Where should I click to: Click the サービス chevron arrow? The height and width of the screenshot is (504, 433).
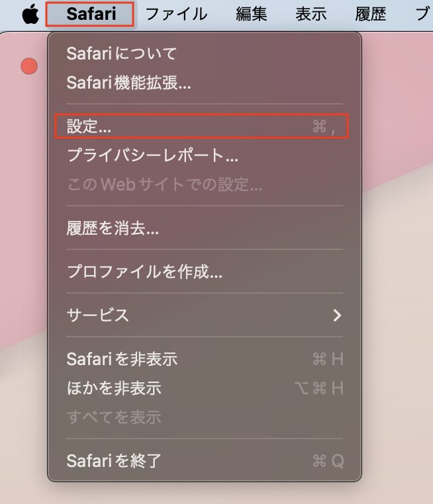click(337, 315)
